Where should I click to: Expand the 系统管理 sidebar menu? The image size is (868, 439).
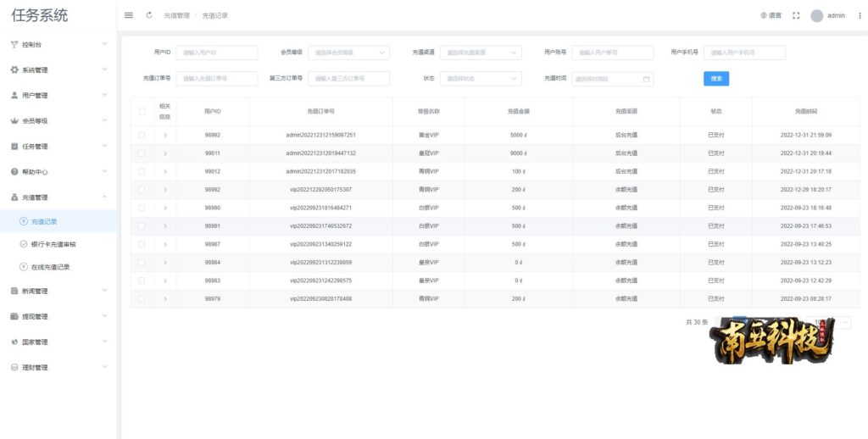click(58, 69)
